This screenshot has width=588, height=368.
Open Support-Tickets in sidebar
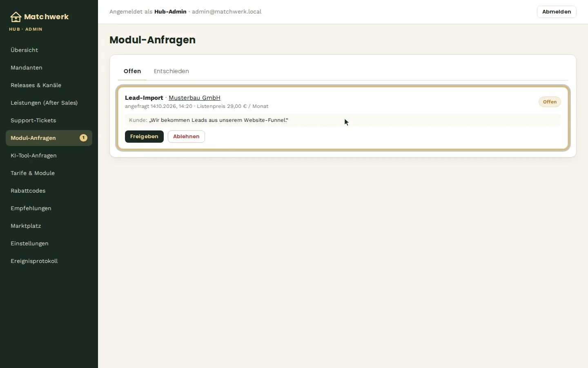49,120
